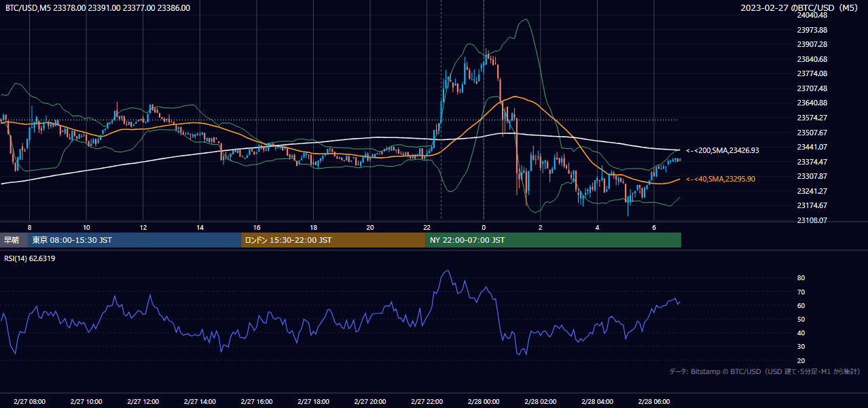868x408 pixels.
Task: Click the 23640.88 price axis label
Action: [812, 103]
